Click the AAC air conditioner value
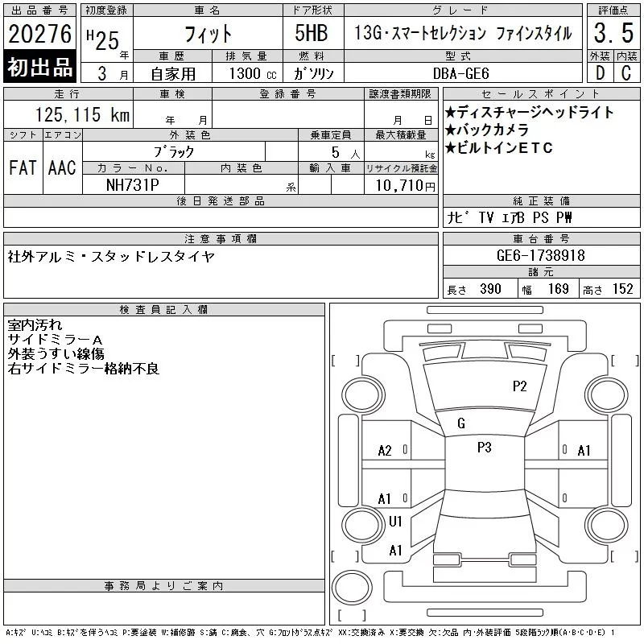 point(62,167)
